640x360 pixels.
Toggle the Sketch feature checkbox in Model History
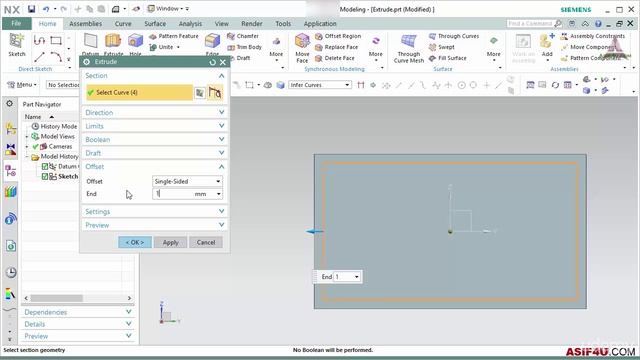tap(45, 176)
